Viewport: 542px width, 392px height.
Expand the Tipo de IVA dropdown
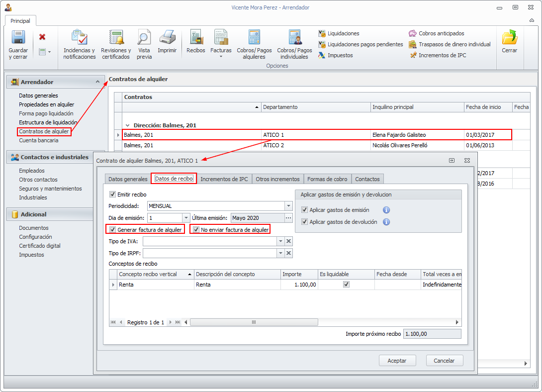(280, 241)
